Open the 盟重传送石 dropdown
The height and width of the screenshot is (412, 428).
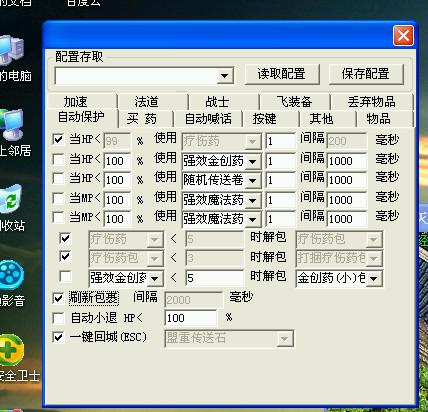pos(284,339)
